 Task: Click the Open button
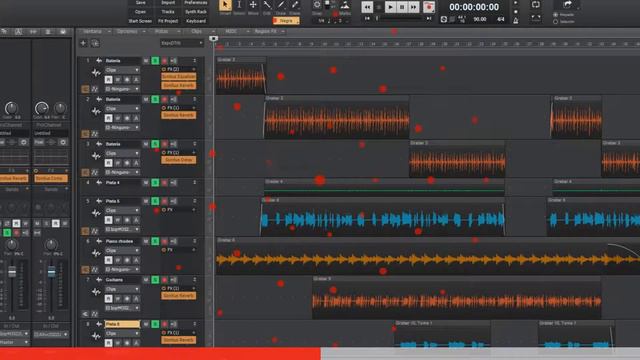click(140, 12)
